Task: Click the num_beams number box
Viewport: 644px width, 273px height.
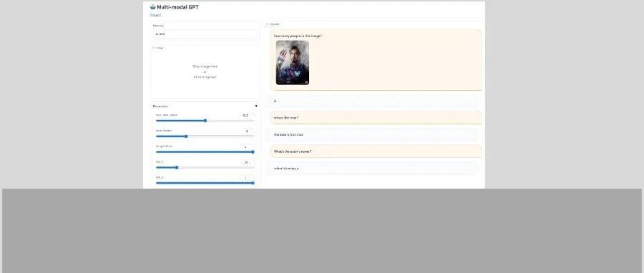Action: coord(247,131)
